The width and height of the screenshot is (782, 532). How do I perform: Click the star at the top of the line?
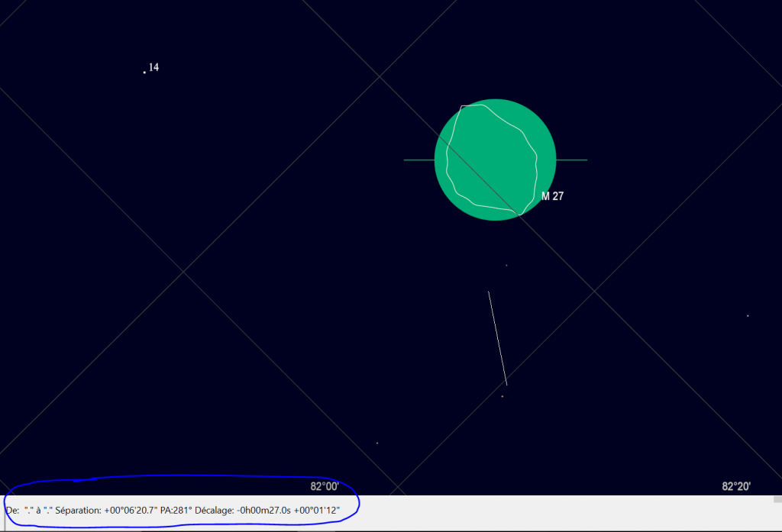[x=490, y=291]
